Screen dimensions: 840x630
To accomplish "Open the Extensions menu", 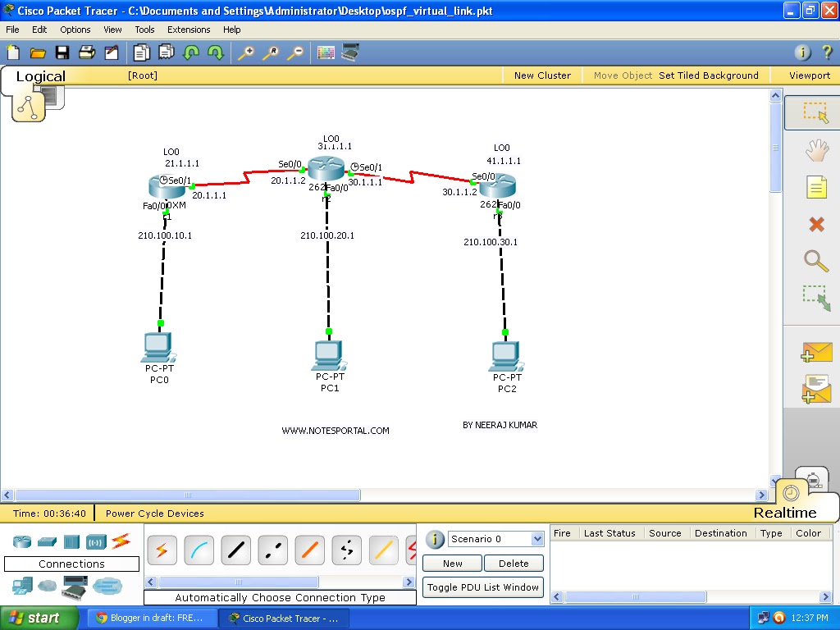I will click(x=189, y=30).
